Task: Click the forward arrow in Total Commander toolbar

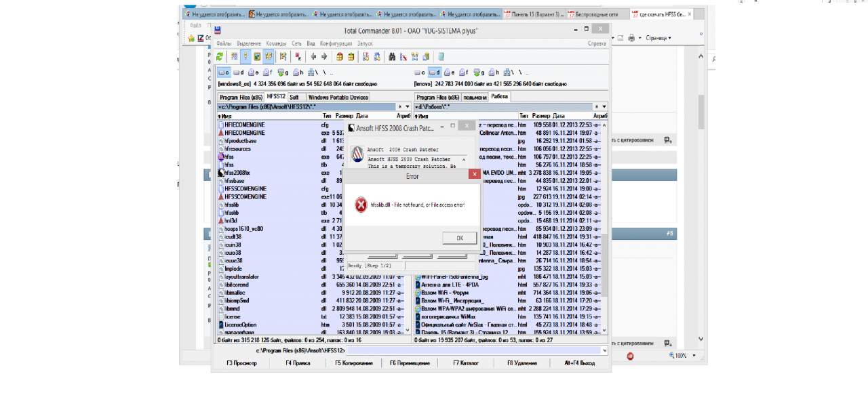Action: point(324,57)
